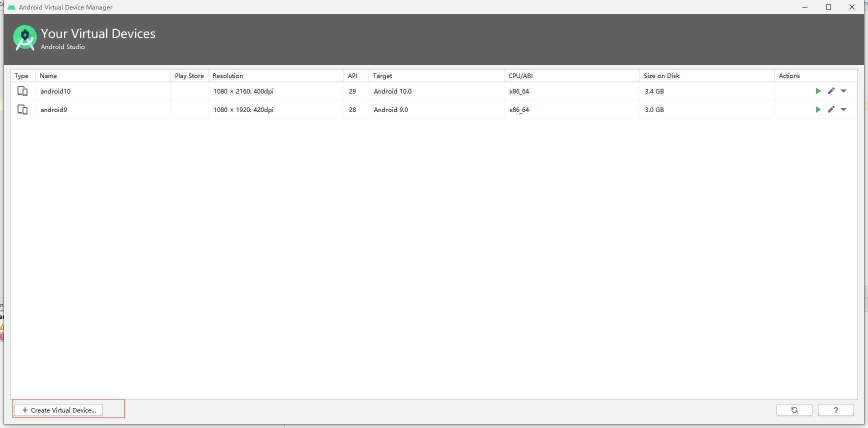Maximize the Android Virtual Device Manager window
Image resolution: width=868 pixels, height=428 pixels.
(828, 7)
